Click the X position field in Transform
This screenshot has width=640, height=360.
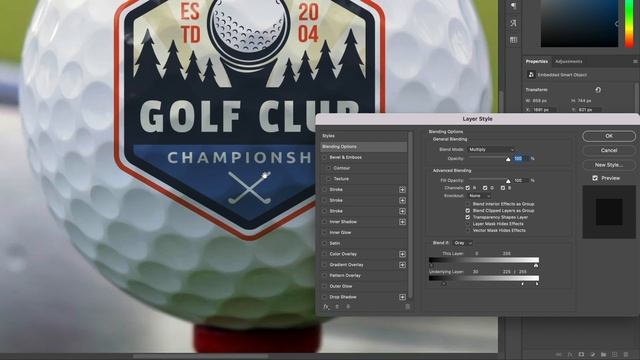coord(544,110)
